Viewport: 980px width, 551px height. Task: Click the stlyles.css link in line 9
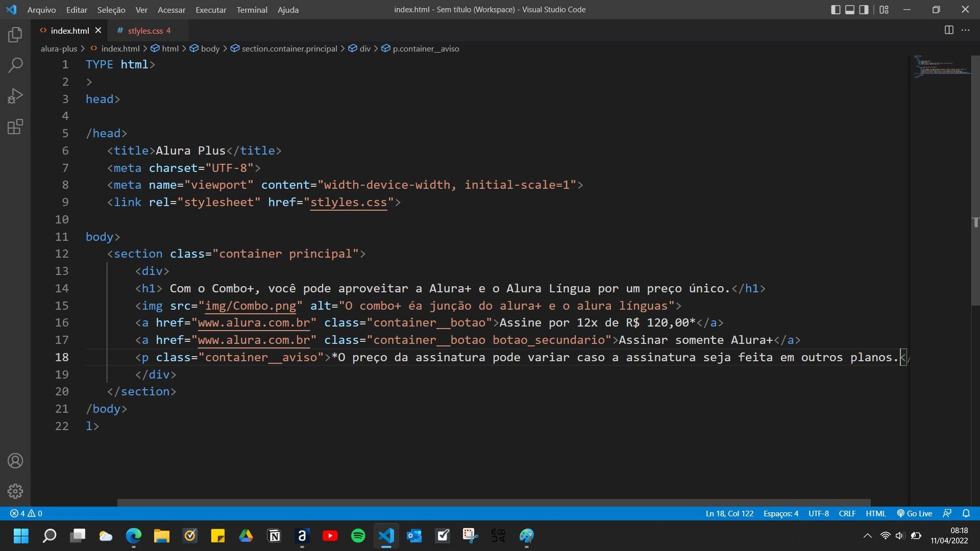coord(349,202)
